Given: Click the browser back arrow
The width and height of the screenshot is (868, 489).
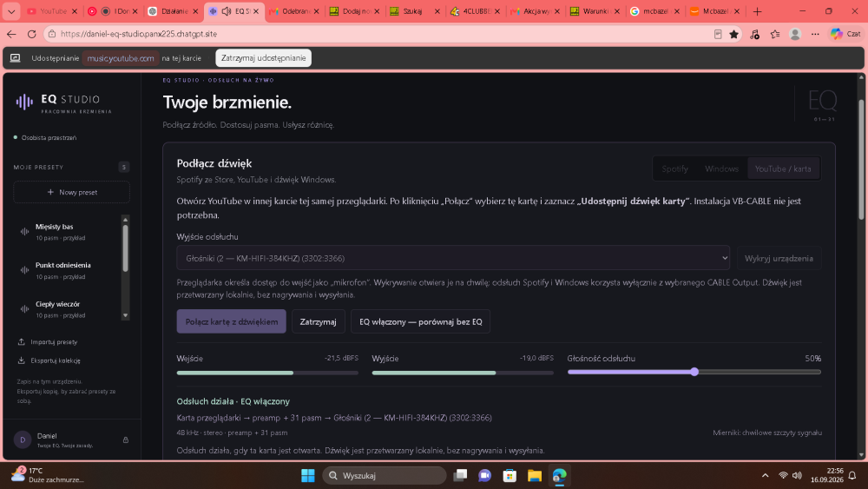Looking at the screenshot, I should 11,34.
